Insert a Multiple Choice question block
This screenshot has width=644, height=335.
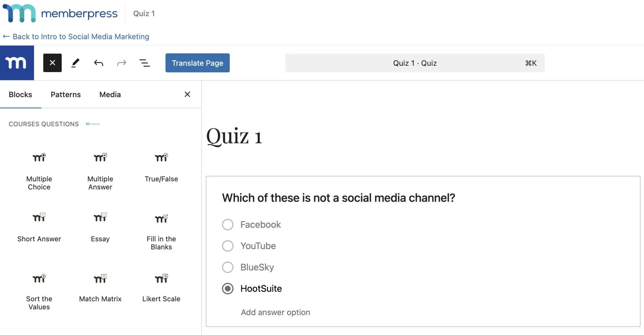[x=39, y=170]
